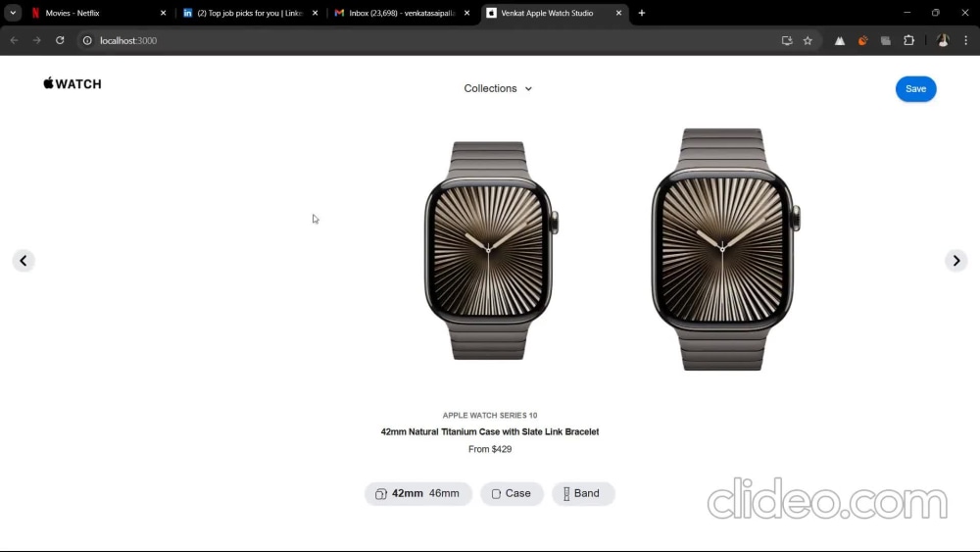The height and width of the screenshot is (552, 980).
Task: Click the band icon next to Band
Action: coord(566,494)
